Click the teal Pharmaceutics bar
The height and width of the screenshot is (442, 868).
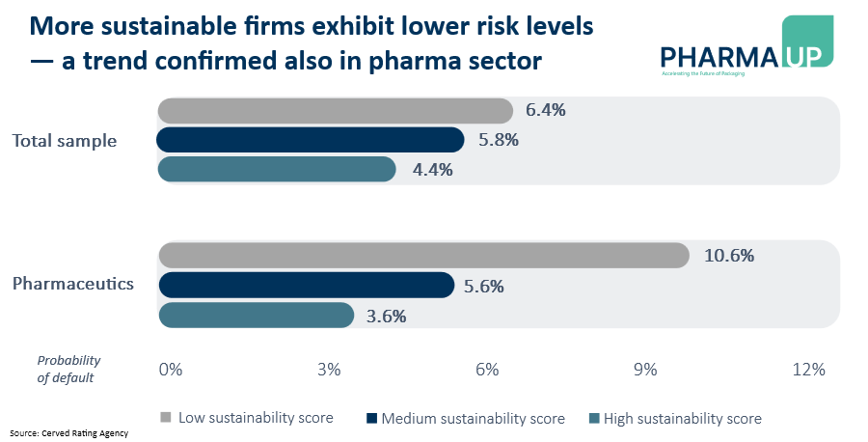256,316
